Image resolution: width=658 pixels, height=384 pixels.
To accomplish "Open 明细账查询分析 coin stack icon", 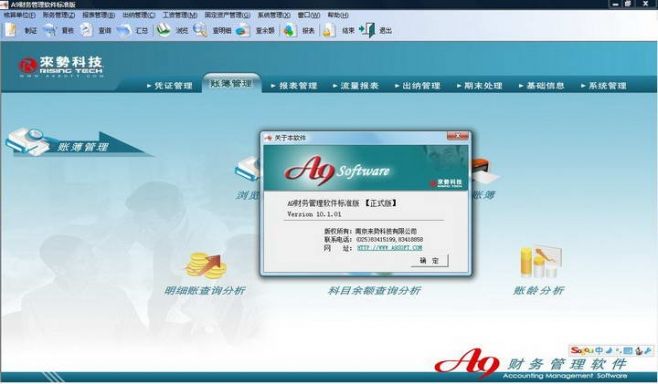I will click(205, 266).
